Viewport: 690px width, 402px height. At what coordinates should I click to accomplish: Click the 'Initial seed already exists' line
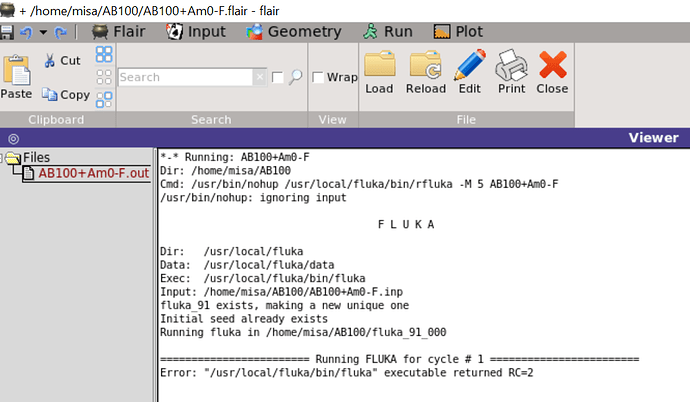coord(244,319)
